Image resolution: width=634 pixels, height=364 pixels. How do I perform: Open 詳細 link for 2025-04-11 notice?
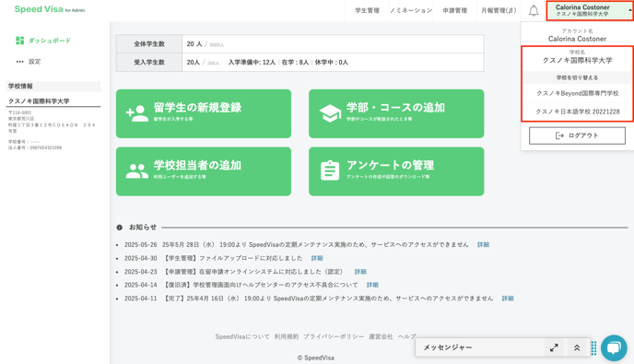pyautogui.click(x=508, y=299)
